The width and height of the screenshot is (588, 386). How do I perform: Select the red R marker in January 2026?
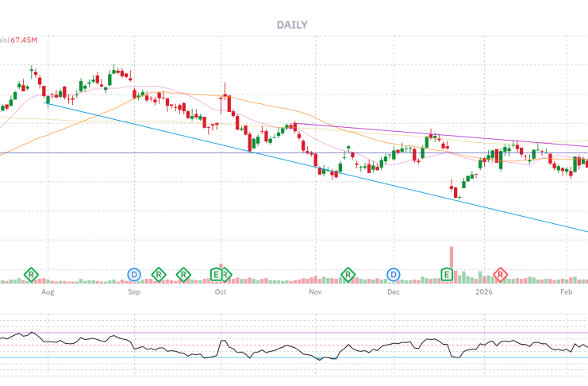pyautogui.click(x=501, y=275)
